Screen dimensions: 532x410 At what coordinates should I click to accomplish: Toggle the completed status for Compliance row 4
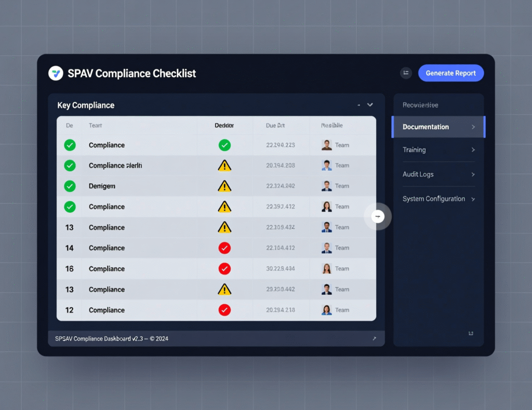pos(70,207)
